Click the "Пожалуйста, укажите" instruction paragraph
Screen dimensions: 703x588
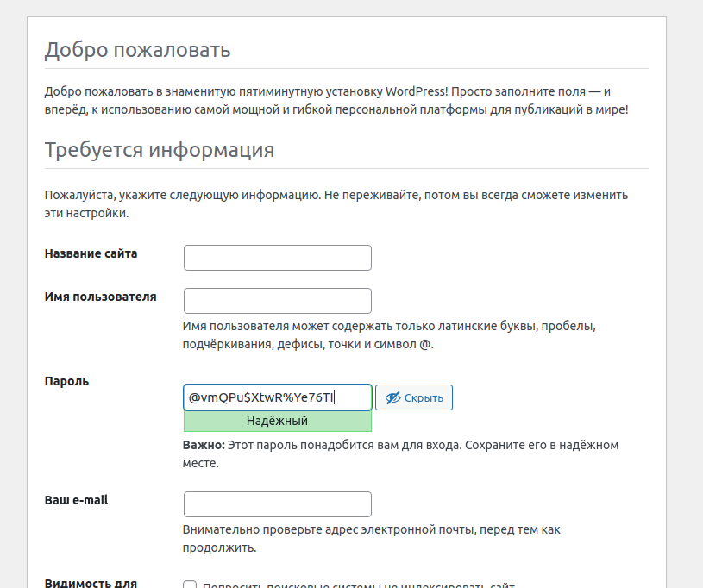click(x=336, y=204)
